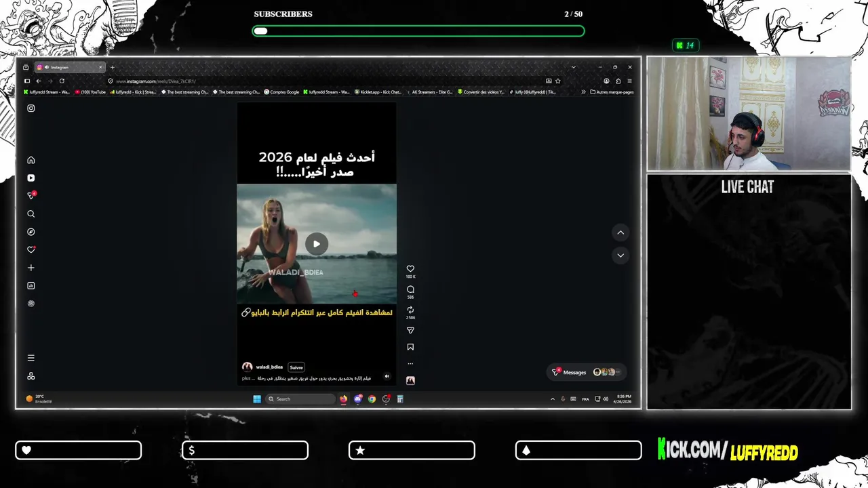Open the taskbar clock showing 8:26 PM
This screenshot has height=488, width=868.
tap(624, 399)
